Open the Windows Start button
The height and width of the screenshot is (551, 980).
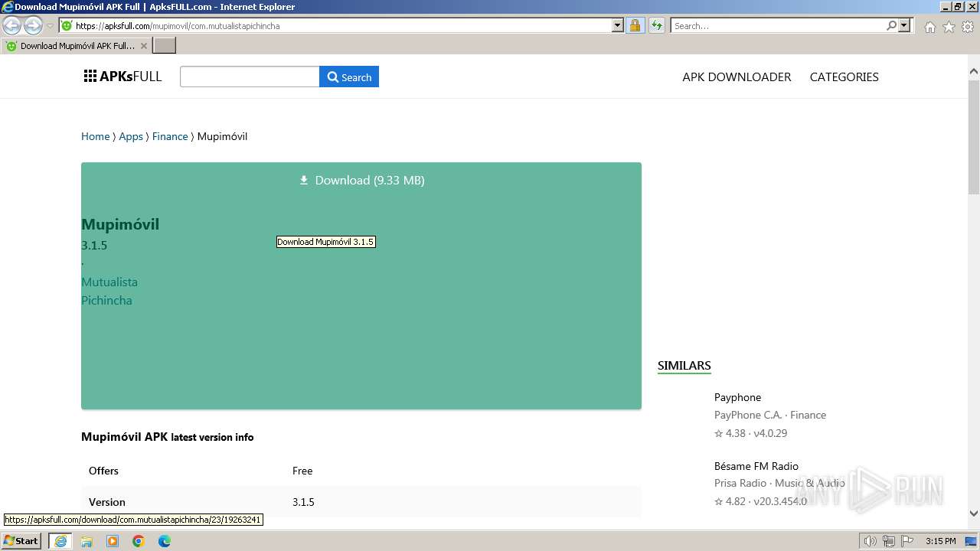pos(21,541)
